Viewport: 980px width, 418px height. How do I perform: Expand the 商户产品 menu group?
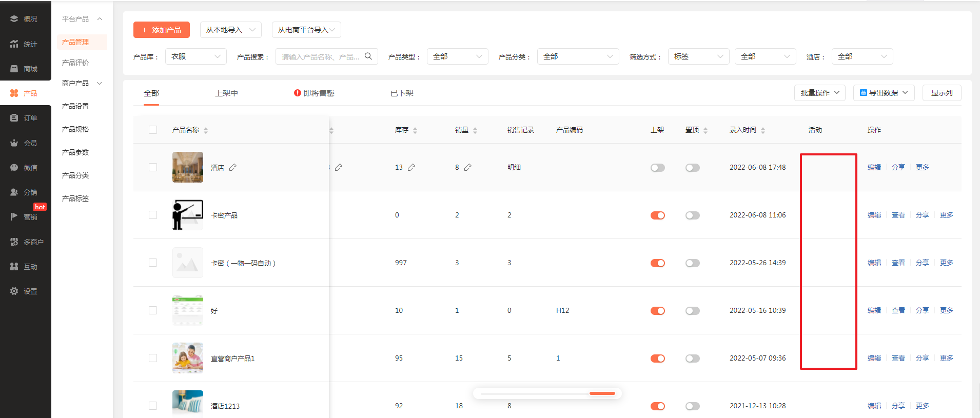(x=82, y=83)
